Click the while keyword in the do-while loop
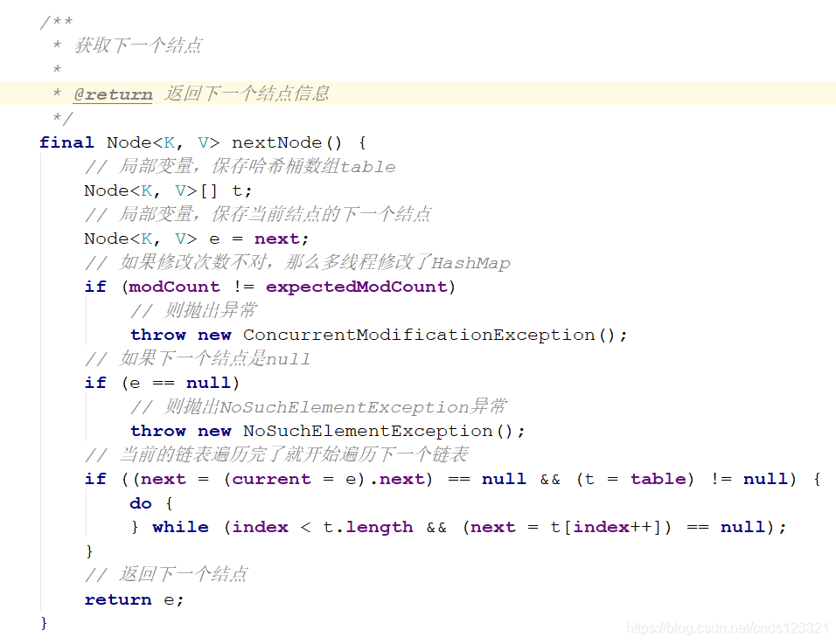The width and height of the screenshot is (836, 644). coord(180,527)
